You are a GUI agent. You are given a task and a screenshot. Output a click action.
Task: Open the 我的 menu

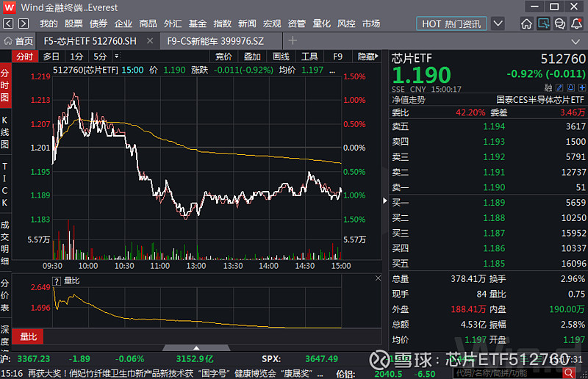49,24
